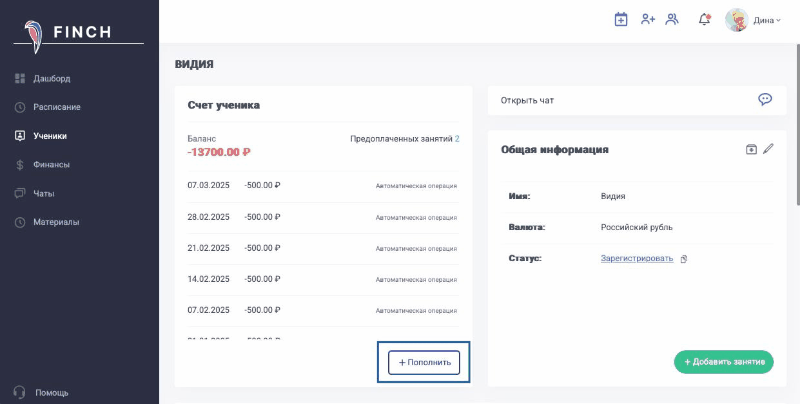Click the add student icon in header
800x404 pixels.
pos(648,19)
